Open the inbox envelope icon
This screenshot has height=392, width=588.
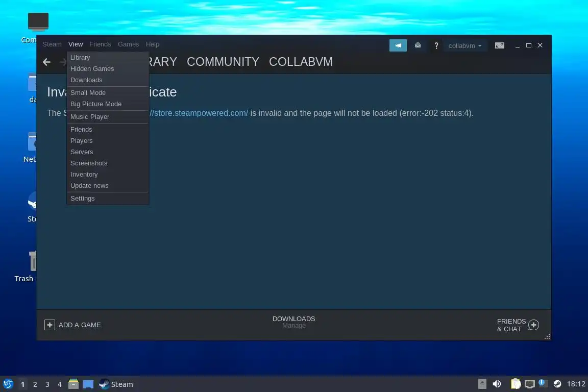pyautogui.click(x=418, y=45)
